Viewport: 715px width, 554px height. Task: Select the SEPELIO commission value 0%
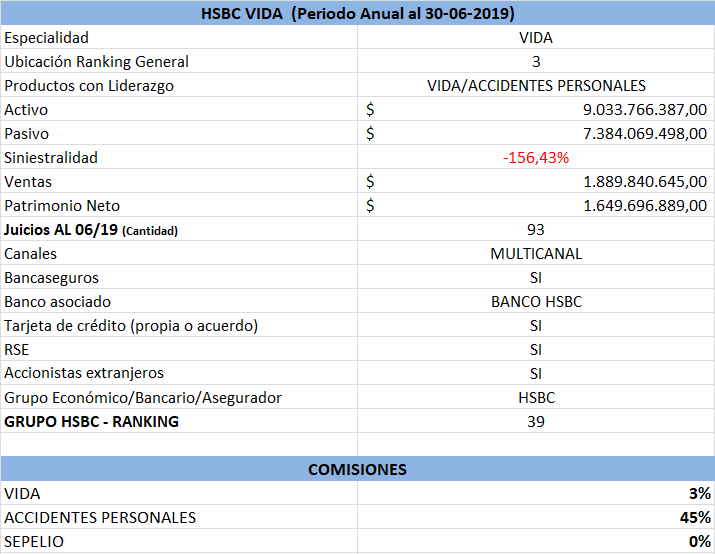click(x=699, y=542)
